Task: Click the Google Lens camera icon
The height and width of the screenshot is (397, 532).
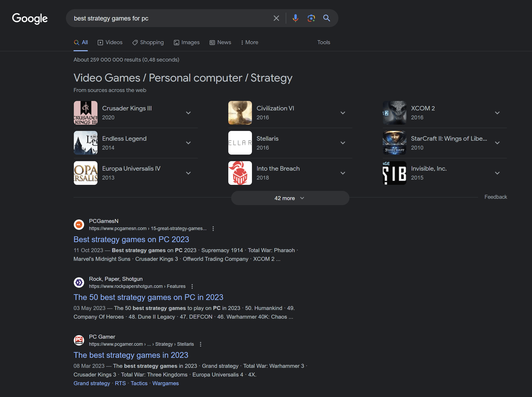Action: click(310, 18)
